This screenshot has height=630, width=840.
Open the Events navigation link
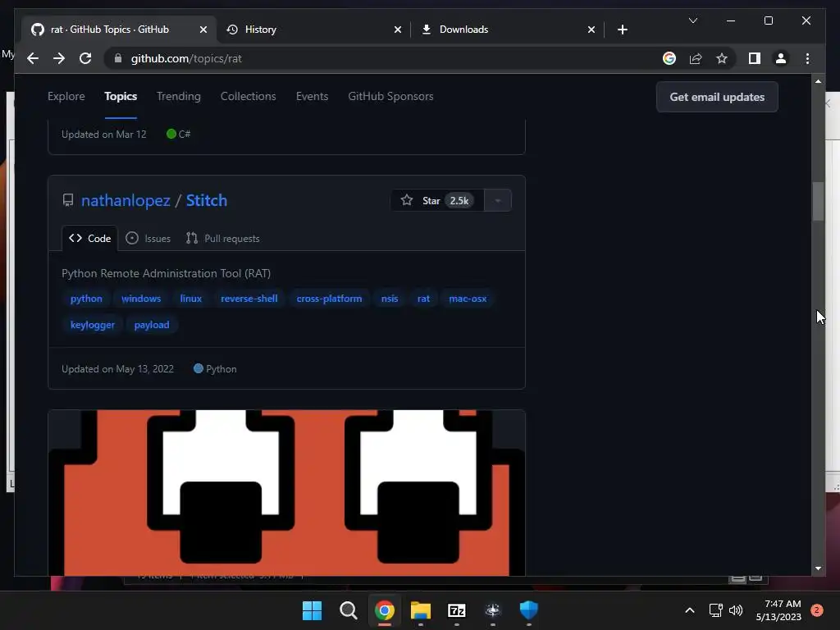[x=312, y=97]
